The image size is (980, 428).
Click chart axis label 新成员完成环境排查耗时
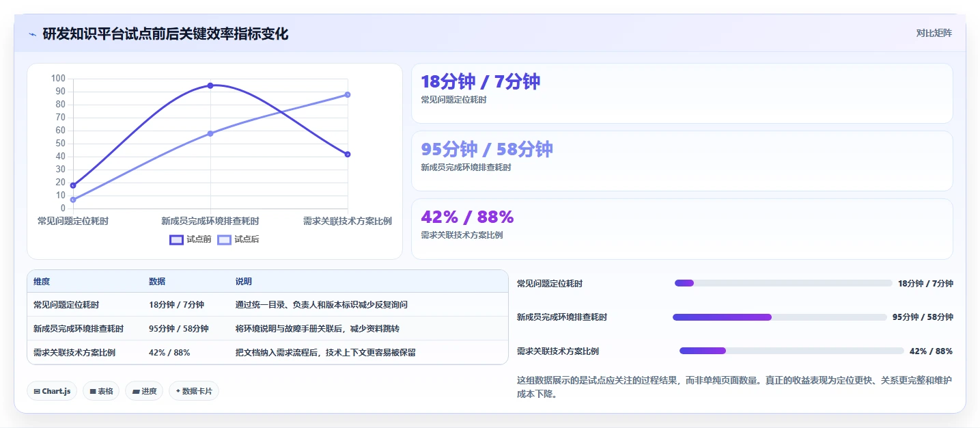point(210,221)
